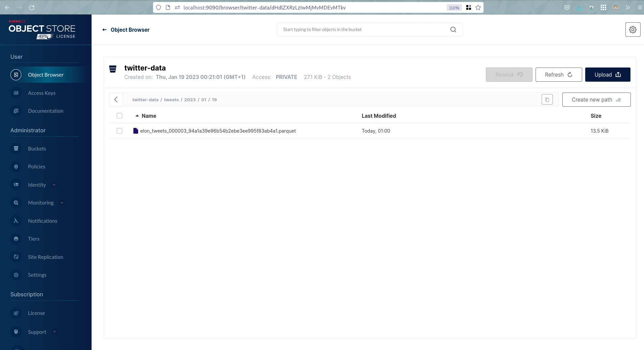Show more browser toolbar extensions chevron
This screenshot has width=644, height=350.
pyautogui.click(x=627, y=7)
